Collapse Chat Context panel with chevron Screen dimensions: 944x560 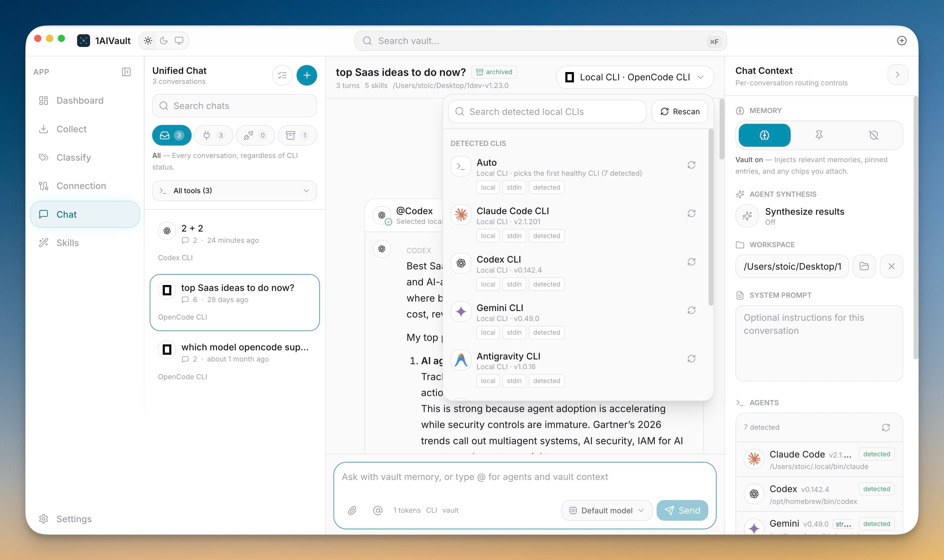pos(897,75)
